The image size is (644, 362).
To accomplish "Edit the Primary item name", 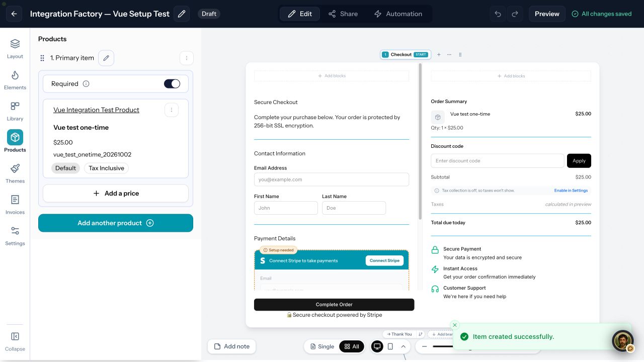I will pos(106,58).
